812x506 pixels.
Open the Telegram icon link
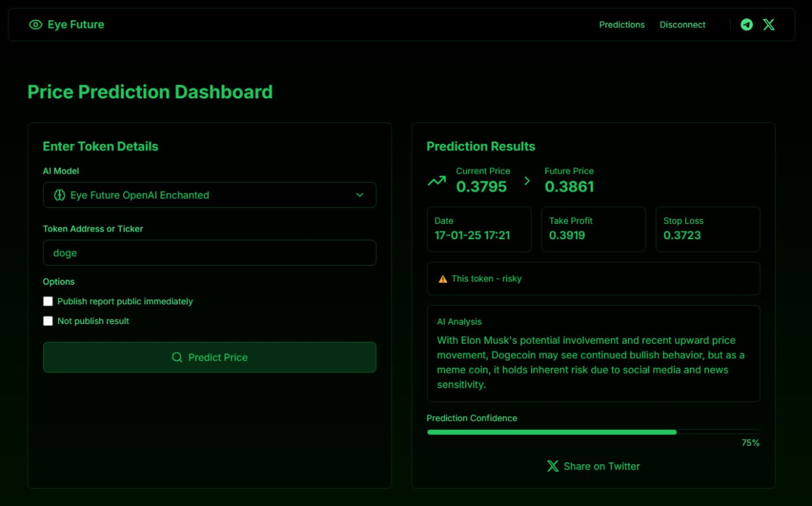tap(747, 25)
